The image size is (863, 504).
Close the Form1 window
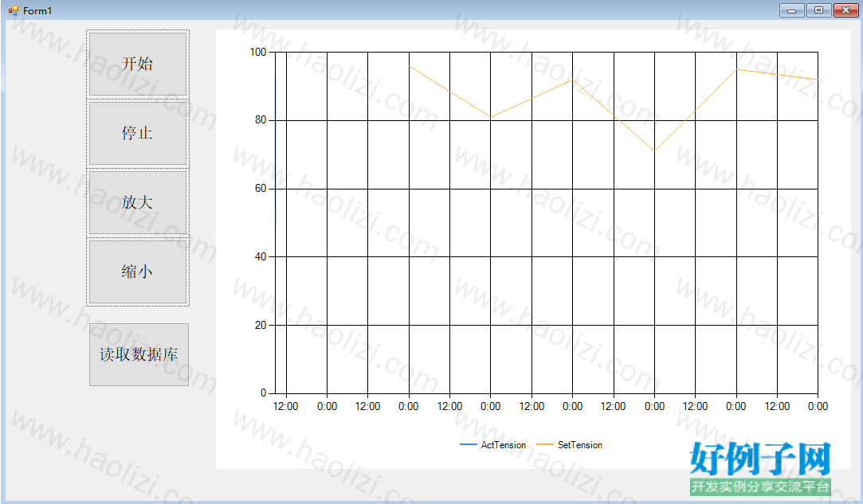(846, 10)
